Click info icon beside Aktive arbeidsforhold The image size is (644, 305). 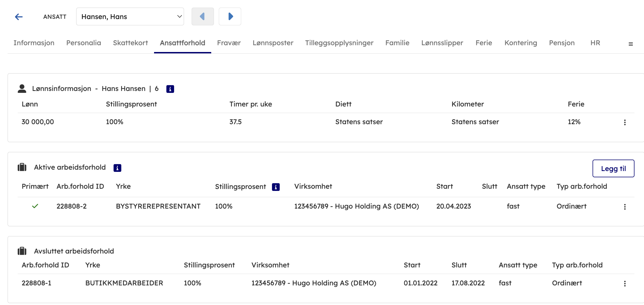[117, 168]
